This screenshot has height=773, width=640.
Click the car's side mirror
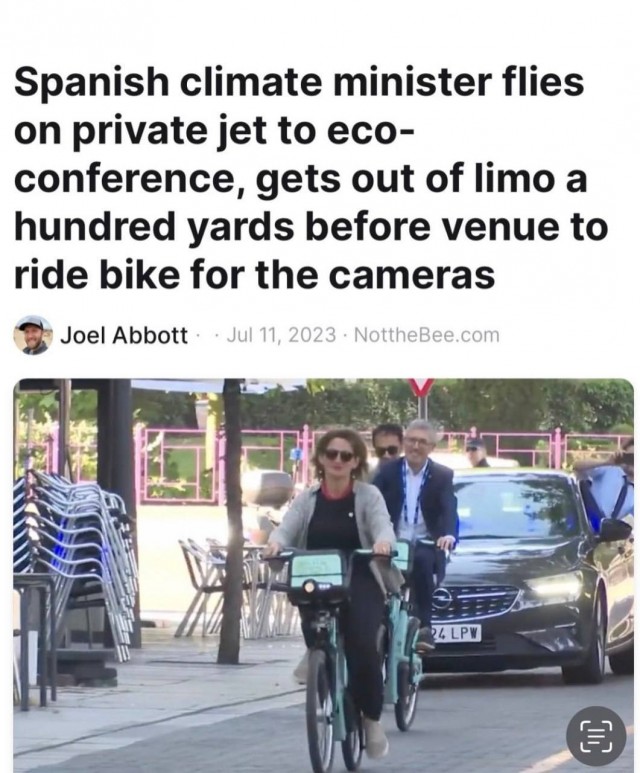(x=614, y=530)
